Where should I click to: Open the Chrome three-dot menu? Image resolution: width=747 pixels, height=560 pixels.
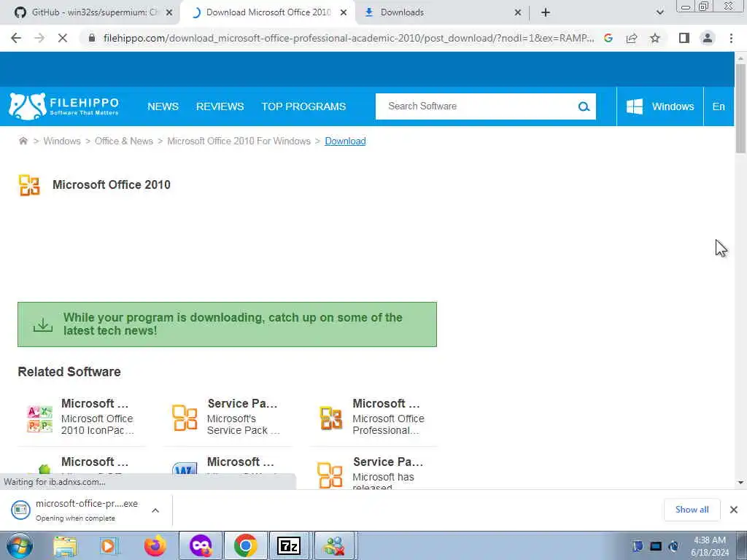[731, 38]
